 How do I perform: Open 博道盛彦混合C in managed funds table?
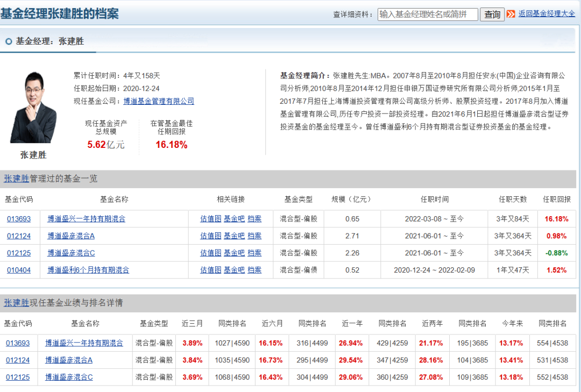pos(71,253)
